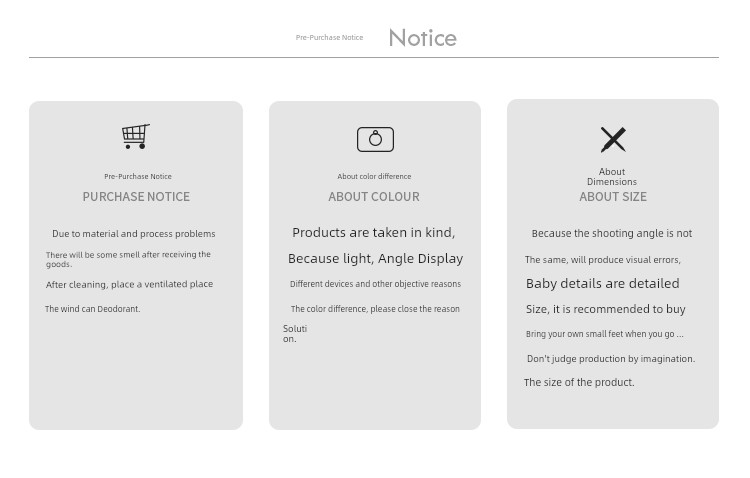Click 'After cleaning, place a ventilated place'

pos(130,285)
